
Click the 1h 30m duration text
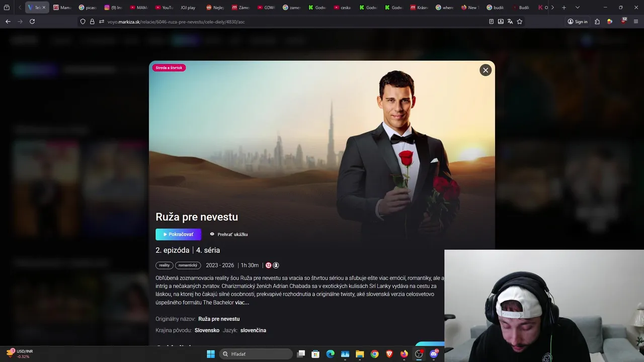click(x=250, y=265)
